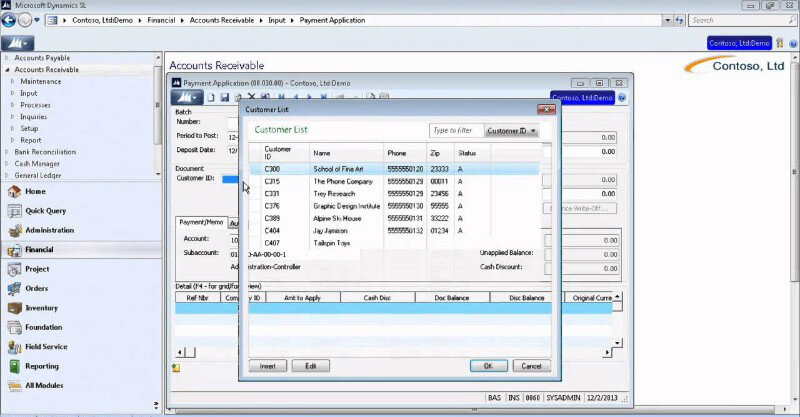Viewport: 800px width, 417px height.
Task: Click the Reporting module icon
Action: [15, 366]
